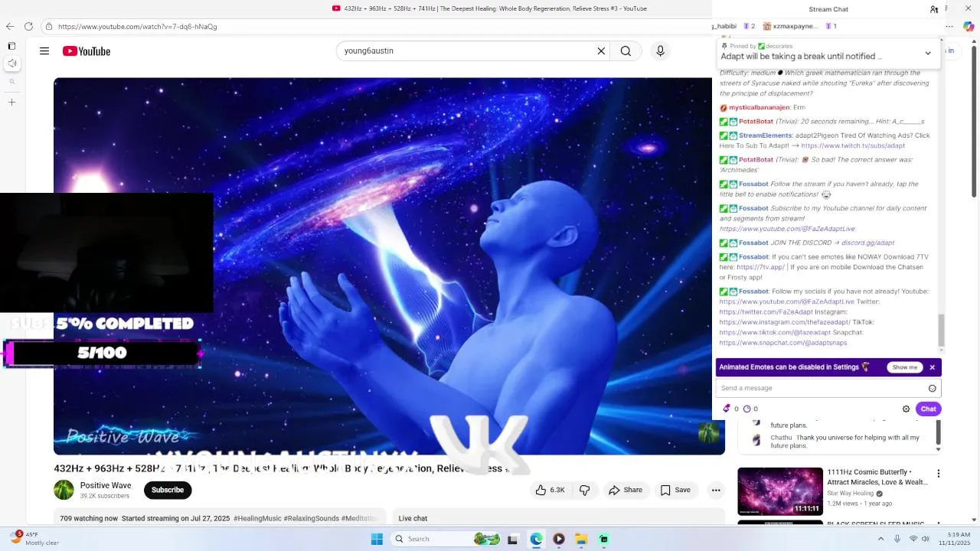980x551 pixels.
Task: Click the channel points clock icon
Action: (x=746, y=409)
